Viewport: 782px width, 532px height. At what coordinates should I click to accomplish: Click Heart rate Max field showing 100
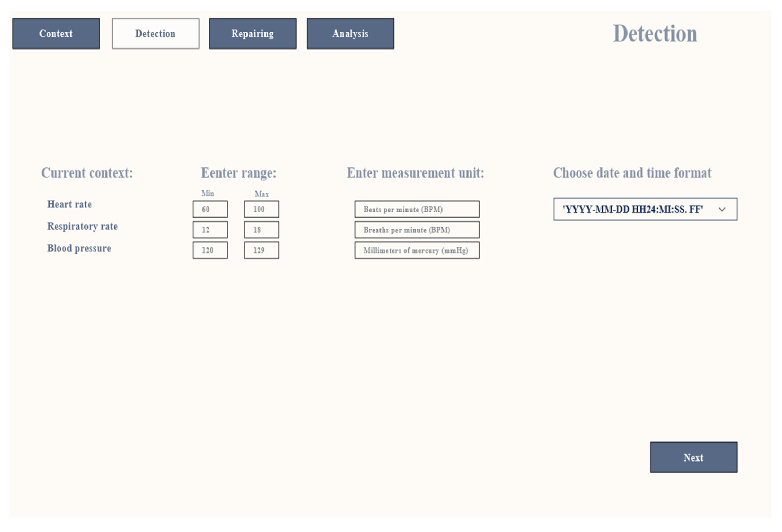(262, 209)
